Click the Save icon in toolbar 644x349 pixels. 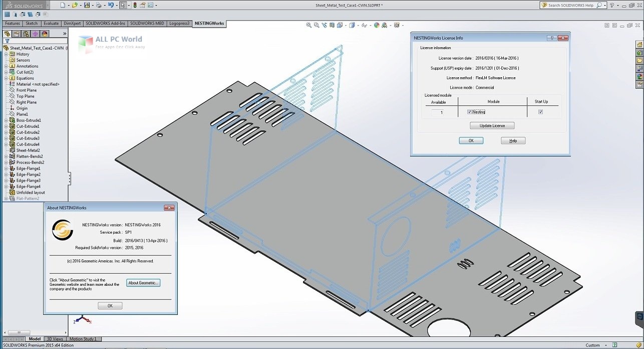click(x=87, y=5)
